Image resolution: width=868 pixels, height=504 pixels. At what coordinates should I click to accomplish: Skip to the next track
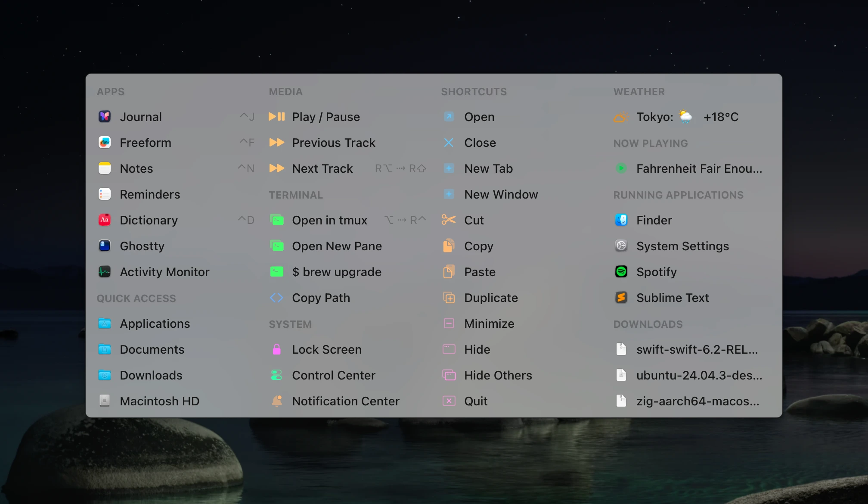(322, 168)
